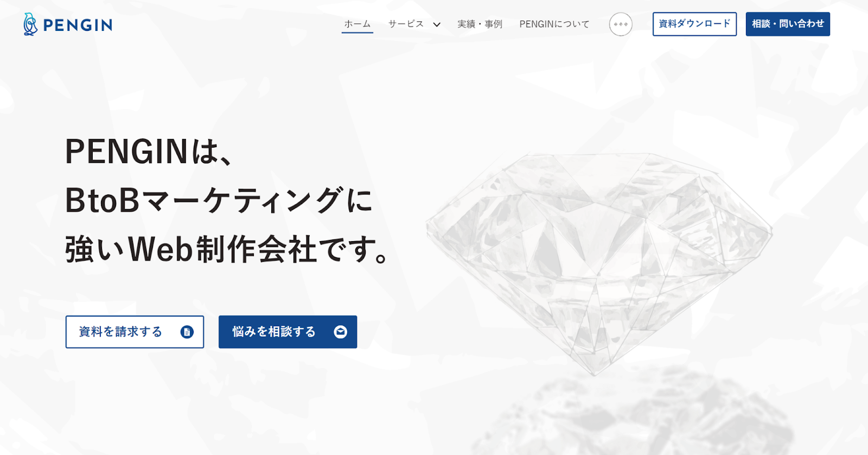Viewport: 868px width, 455px height.
Task: Open the サービス menu item
Action: pos(406,24)
